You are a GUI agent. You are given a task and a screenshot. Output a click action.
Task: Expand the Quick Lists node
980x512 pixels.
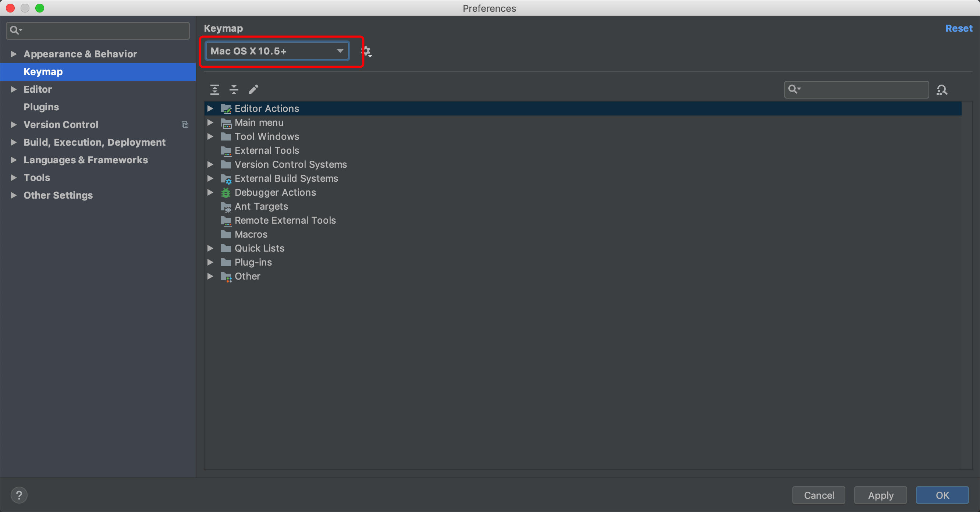pyautogui.click(x=210, y=248)
